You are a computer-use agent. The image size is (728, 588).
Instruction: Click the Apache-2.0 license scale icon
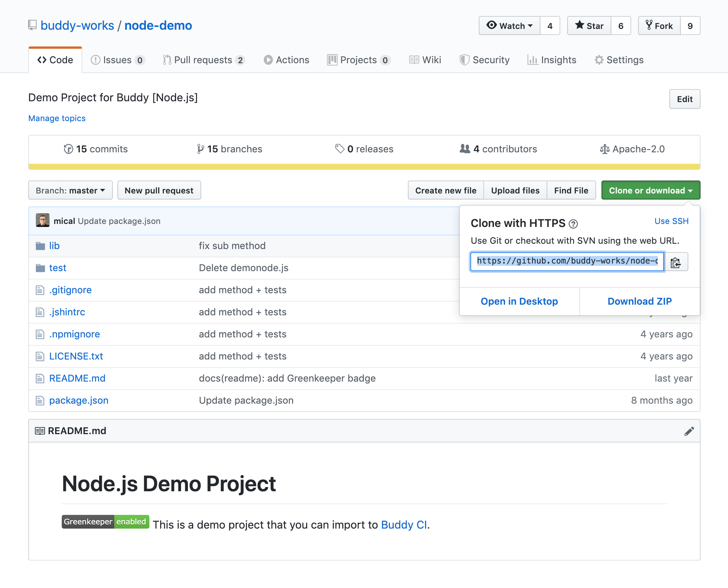[605, 149]
